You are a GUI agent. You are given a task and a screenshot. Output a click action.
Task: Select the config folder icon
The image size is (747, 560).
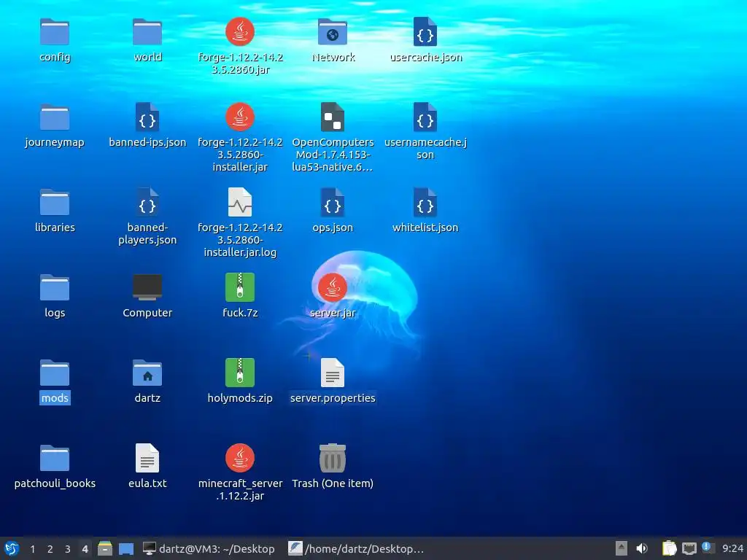[x=55, y=32]
